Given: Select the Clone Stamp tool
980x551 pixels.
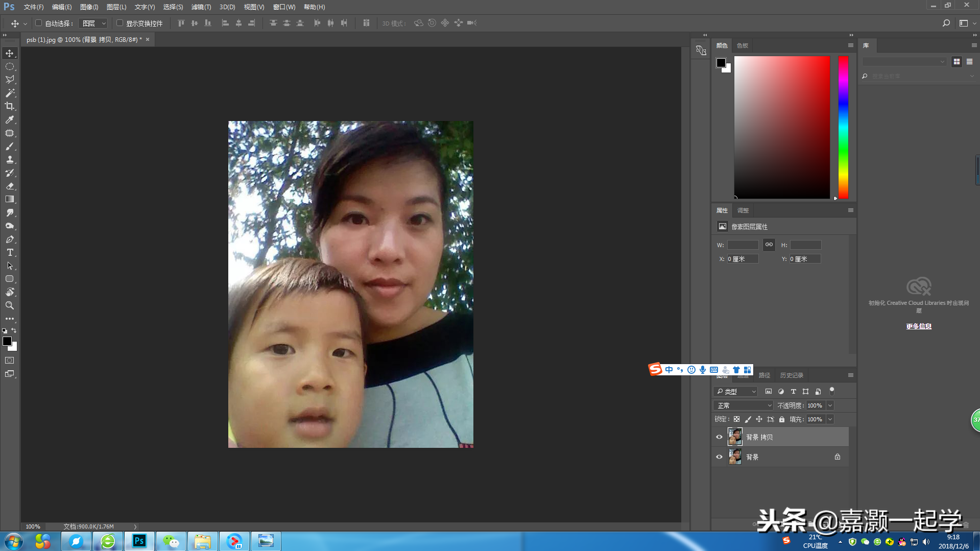Looking at the screenshot, I should 10,159.
